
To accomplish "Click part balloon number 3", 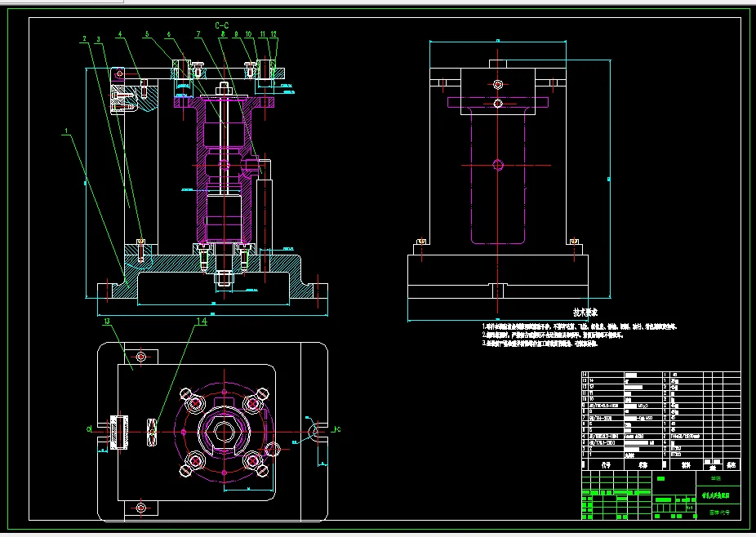I will click(98, 39).
